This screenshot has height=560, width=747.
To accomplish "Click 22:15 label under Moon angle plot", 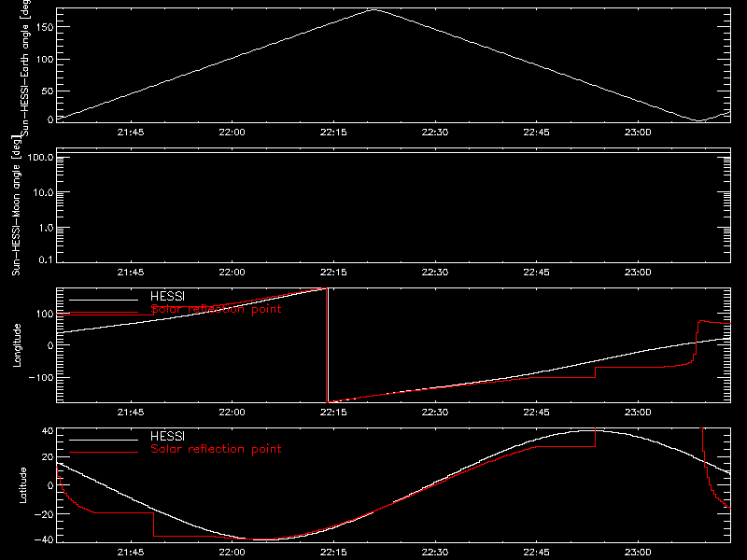I will pos(333,273).
